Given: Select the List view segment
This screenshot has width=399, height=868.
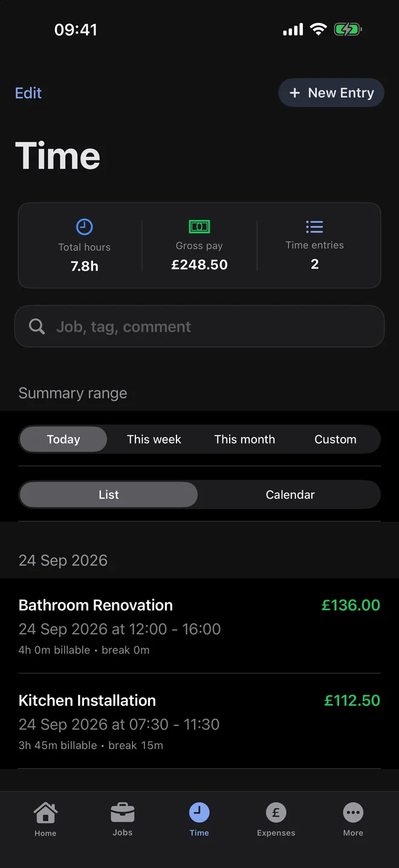Looking at the screenshot, I should pyautogui.click(x=109, y=495).
